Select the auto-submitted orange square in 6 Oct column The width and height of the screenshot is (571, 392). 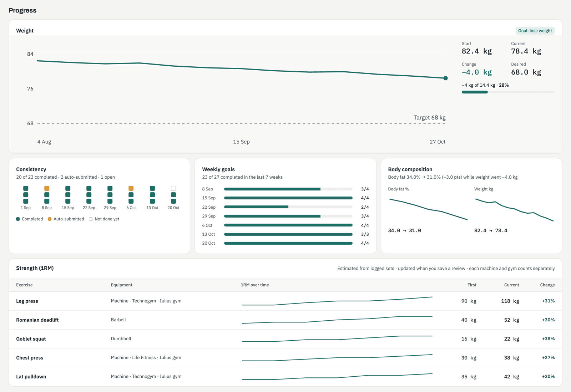click(x=131, y=188)
